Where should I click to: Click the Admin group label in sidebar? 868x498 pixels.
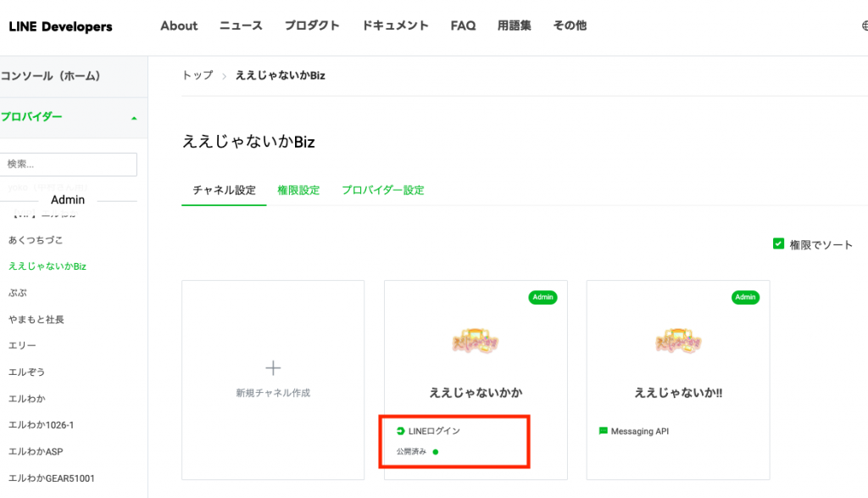68,200
